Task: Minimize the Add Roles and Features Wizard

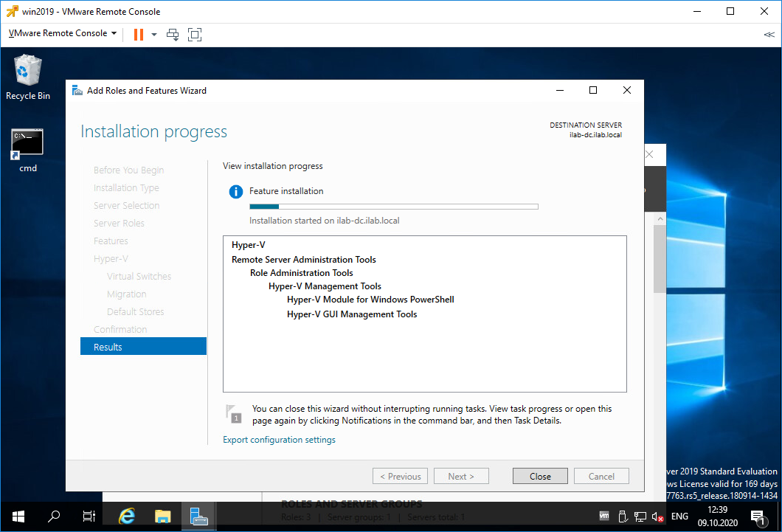Action: (x=560, y=90)
